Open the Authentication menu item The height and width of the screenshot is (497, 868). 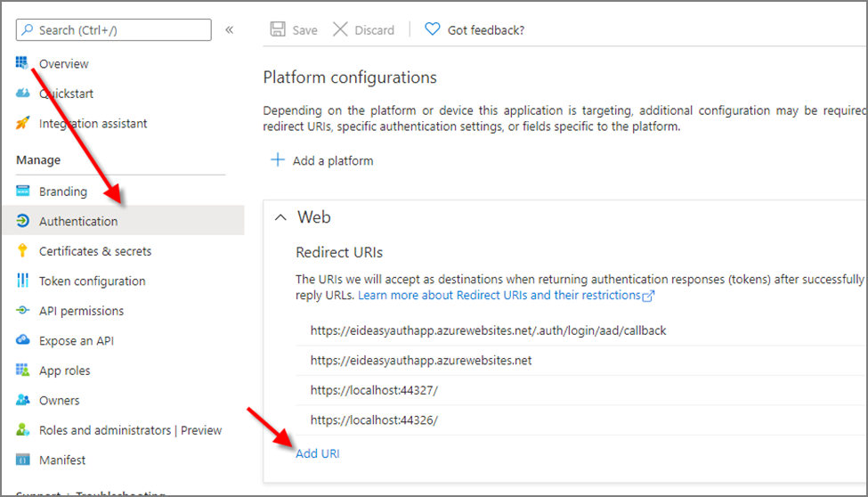tap(78, 221)
